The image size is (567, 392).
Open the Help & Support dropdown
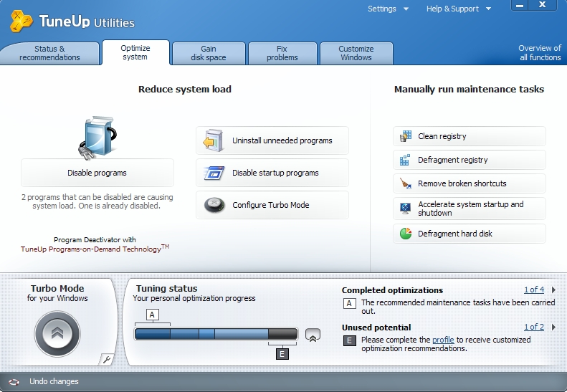(459, 9)
